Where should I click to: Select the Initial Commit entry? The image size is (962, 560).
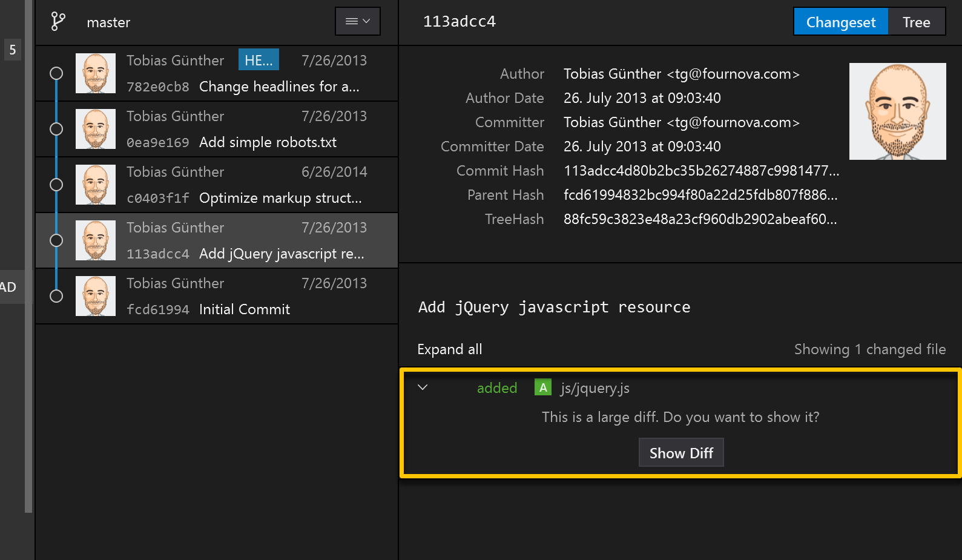click(244, 309)
